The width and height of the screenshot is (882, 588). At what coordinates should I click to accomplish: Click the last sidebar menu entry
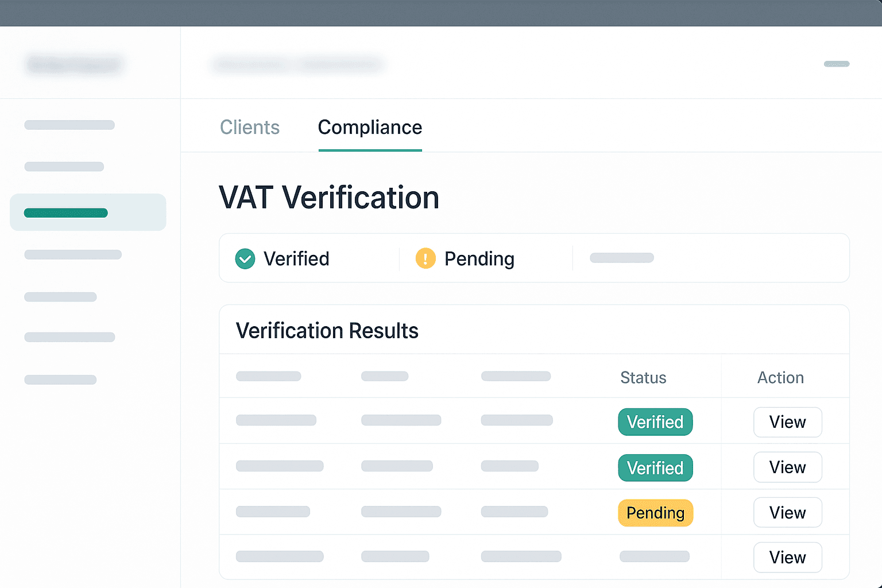pyautogui.click(x=60, y=379)
